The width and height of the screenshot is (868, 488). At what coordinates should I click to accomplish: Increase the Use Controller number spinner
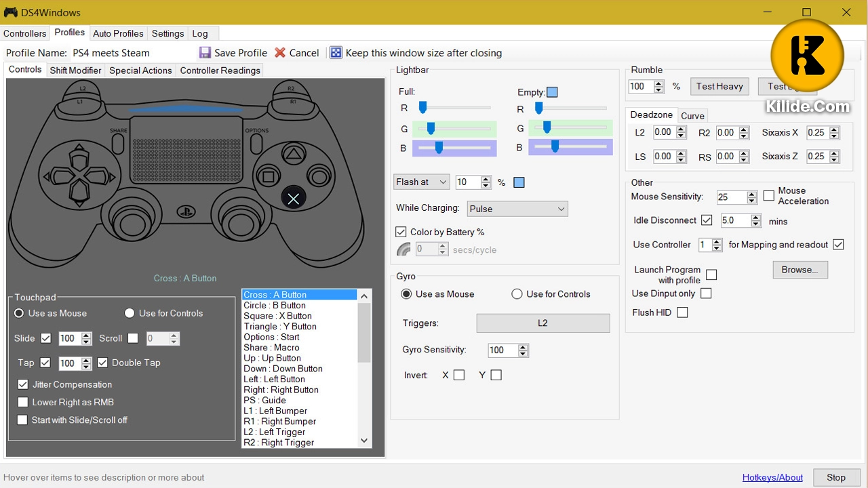717,241
